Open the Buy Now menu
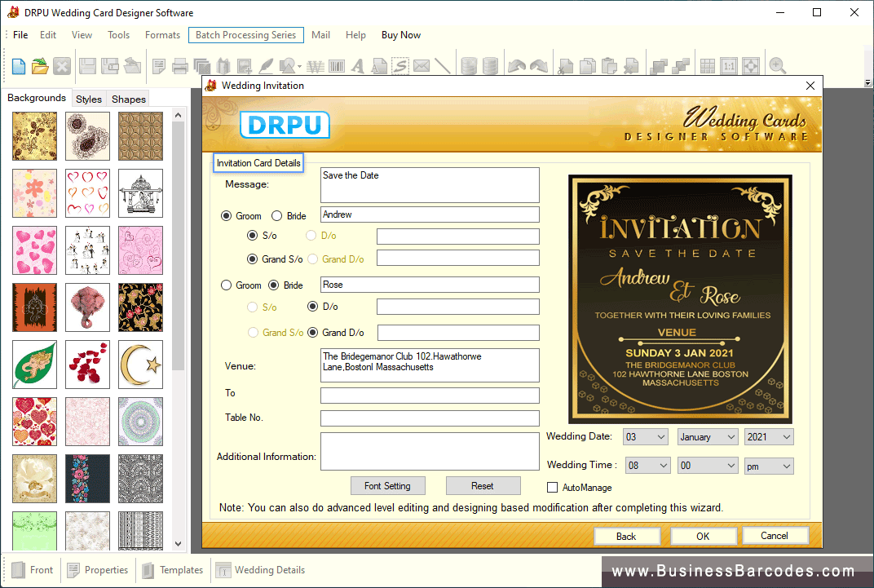The width and height of the screenshot is (874, 588). (x=401, y=35)
